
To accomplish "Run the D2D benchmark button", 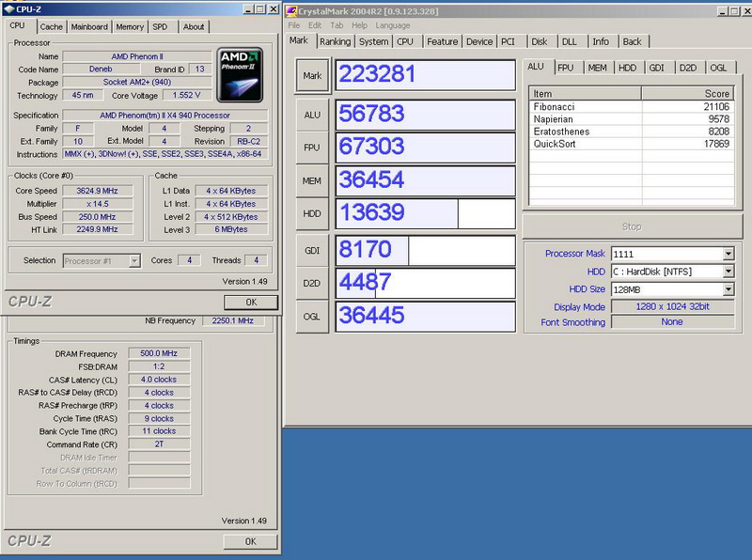I will coord(312,284).
